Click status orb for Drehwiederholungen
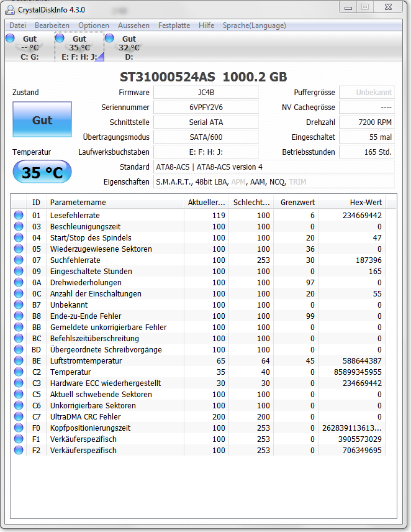 19,282
